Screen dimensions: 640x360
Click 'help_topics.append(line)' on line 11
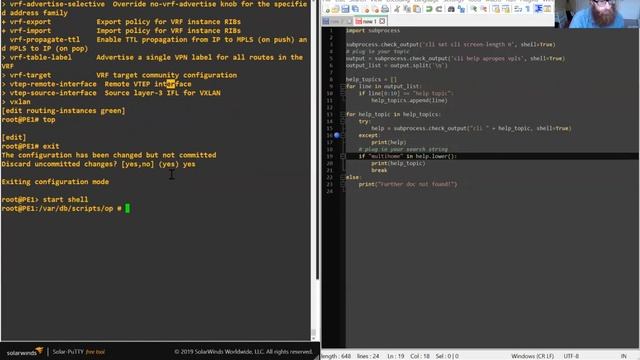(409, 100)
